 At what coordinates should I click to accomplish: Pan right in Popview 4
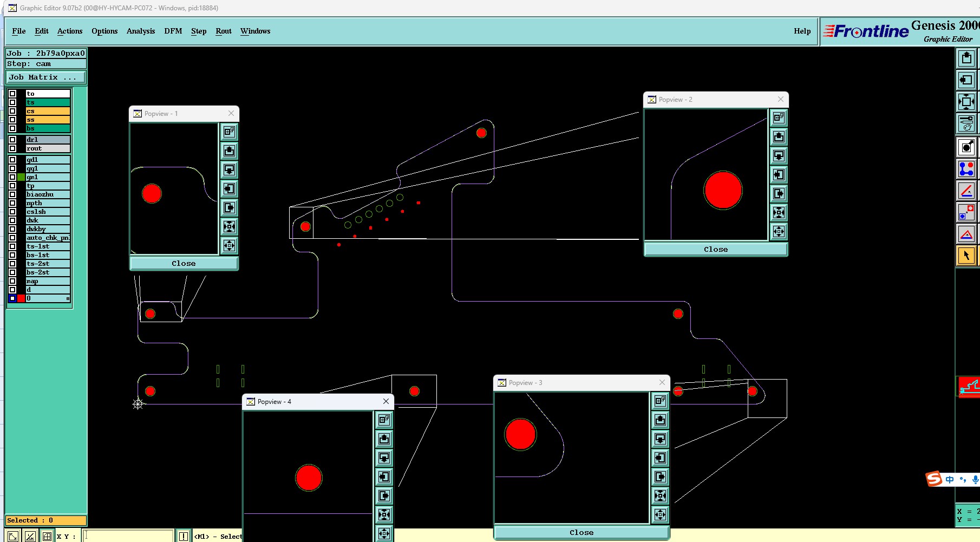pos(384,495)
